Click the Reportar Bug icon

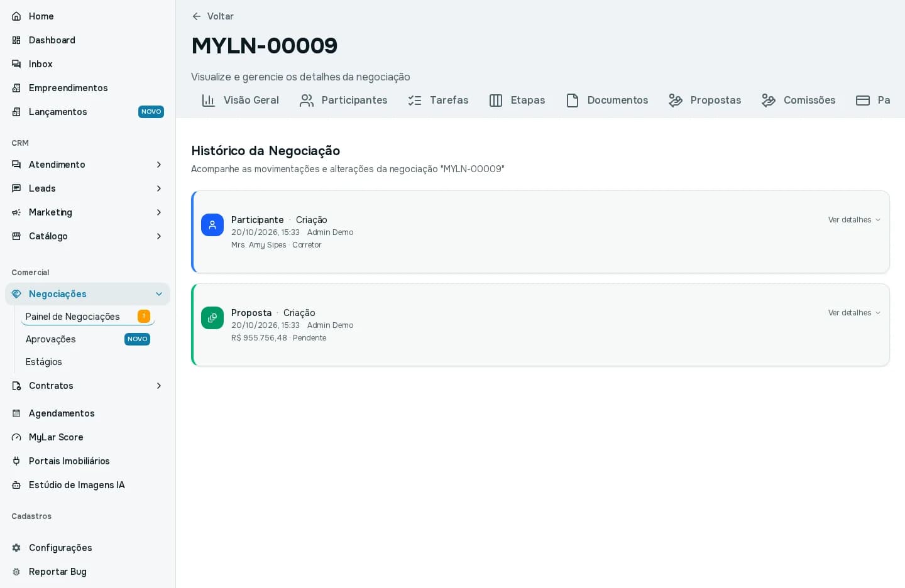pyautogui.click(x=16, y=572)
